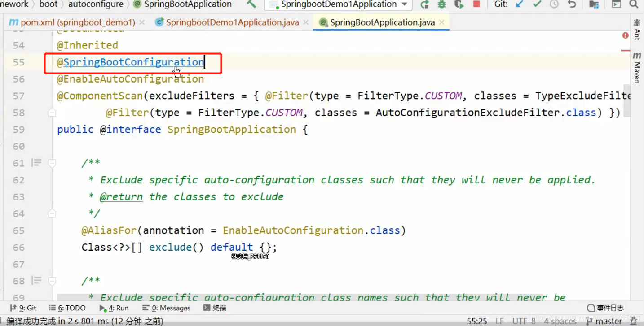The height and width of the screenshot is (326, 644).
Task: Click the red error indicator in editor corner
Action: coord(625,35)
